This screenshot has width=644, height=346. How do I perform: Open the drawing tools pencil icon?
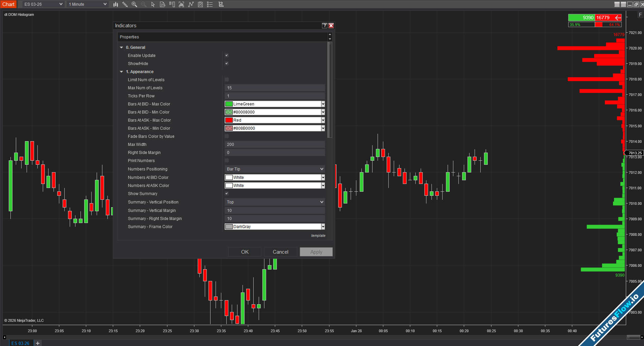point(125,4)
